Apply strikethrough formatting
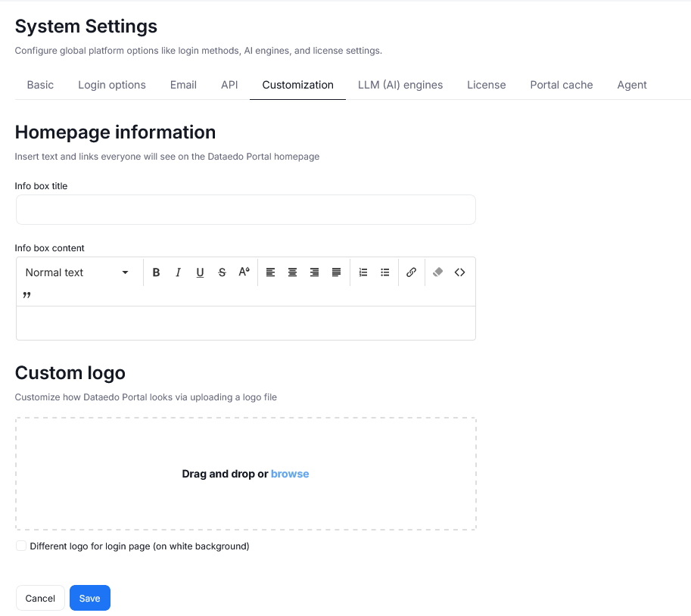This screenshot has width=691, height=616. coord(222,272)
